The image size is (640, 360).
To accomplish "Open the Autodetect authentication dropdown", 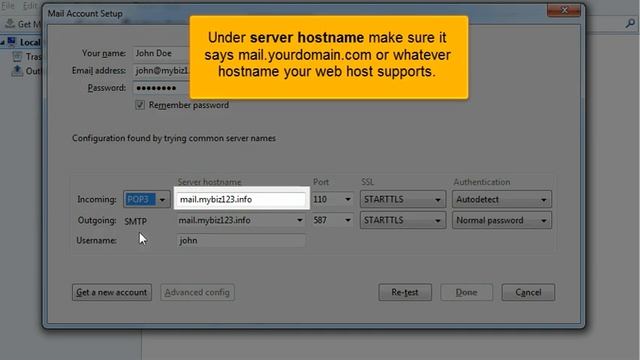I will pyautogui.click(x=502, y=199).
